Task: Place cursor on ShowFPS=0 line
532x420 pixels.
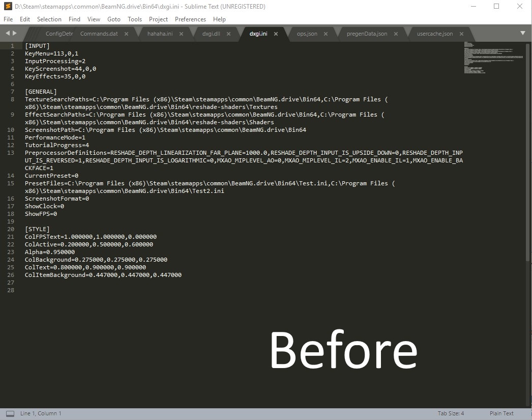Action: point(41,214)
